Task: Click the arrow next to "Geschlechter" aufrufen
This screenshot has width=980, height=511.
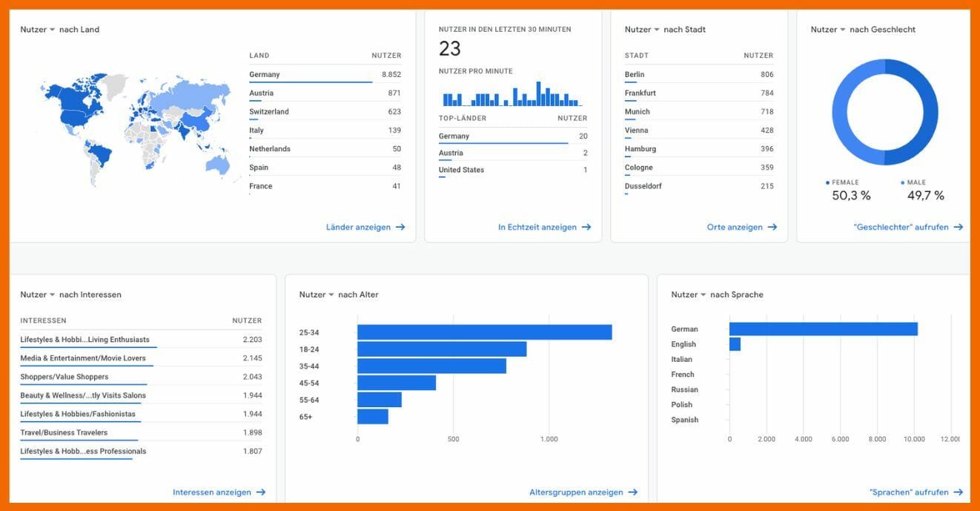Action: 959,228
